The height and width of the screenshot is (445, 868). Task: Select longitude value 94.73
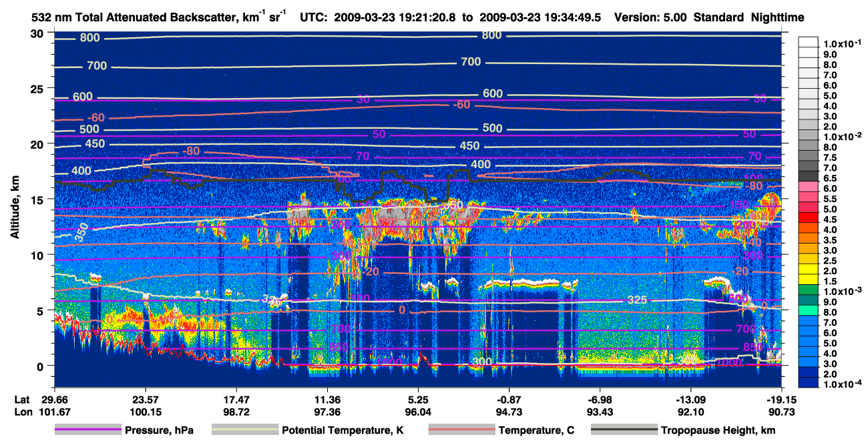509,412
